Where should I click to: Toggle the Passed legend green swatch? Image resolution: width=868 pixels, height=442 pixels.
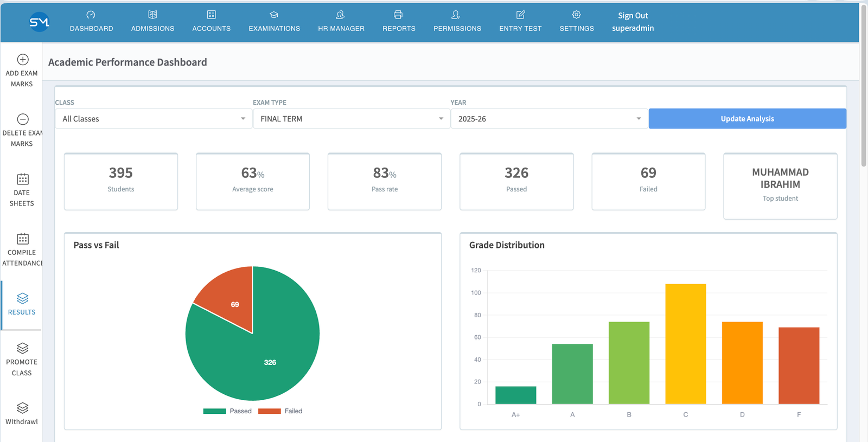[214, 411]
